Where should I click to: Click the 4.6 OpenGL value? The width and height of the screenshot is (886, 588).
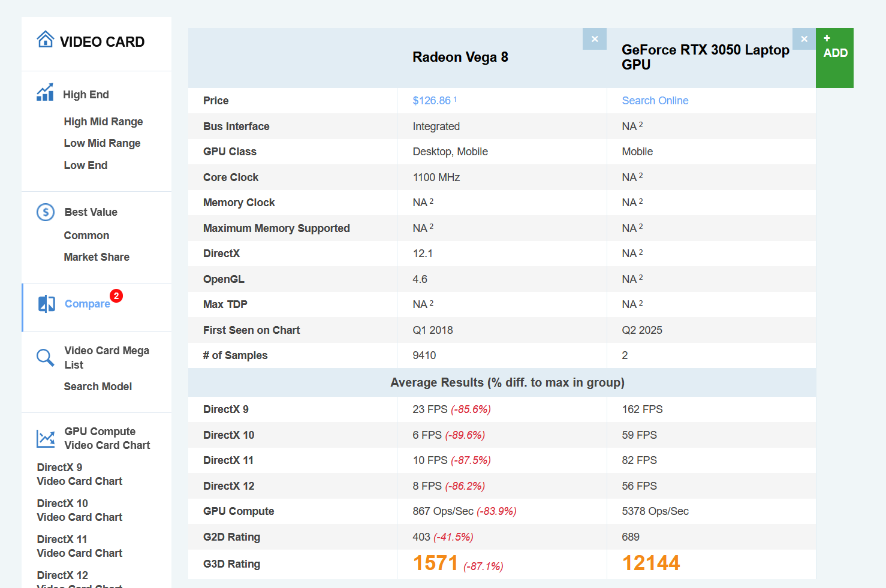pyautogui.click(x=420, y=279)
